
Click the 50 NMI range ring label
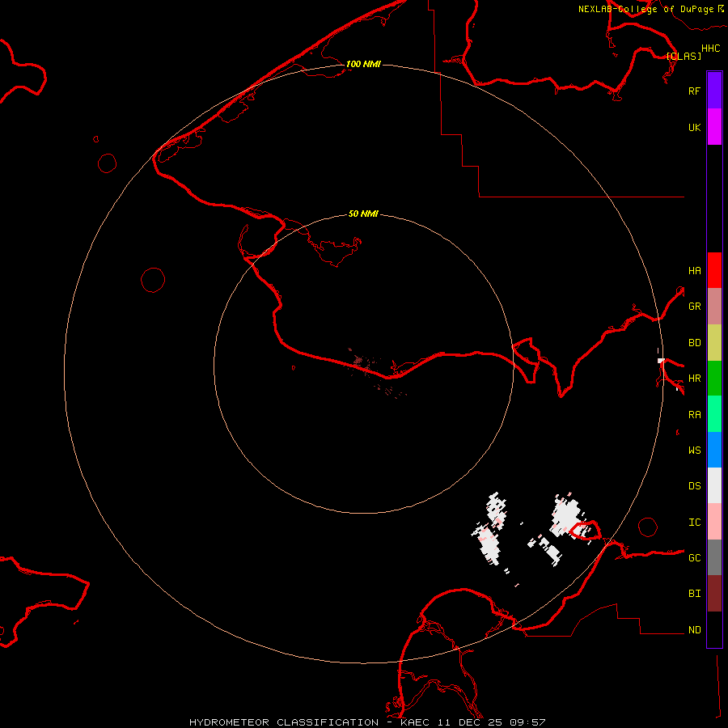pyautogui.click(x=363, y=214)
